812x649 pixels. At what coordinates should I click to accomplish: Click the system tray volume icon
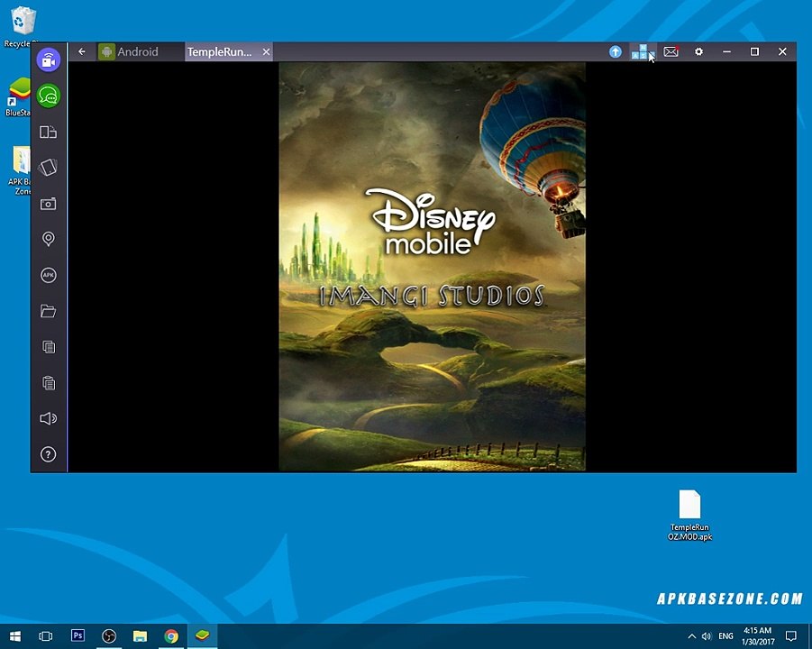[707, 636]
